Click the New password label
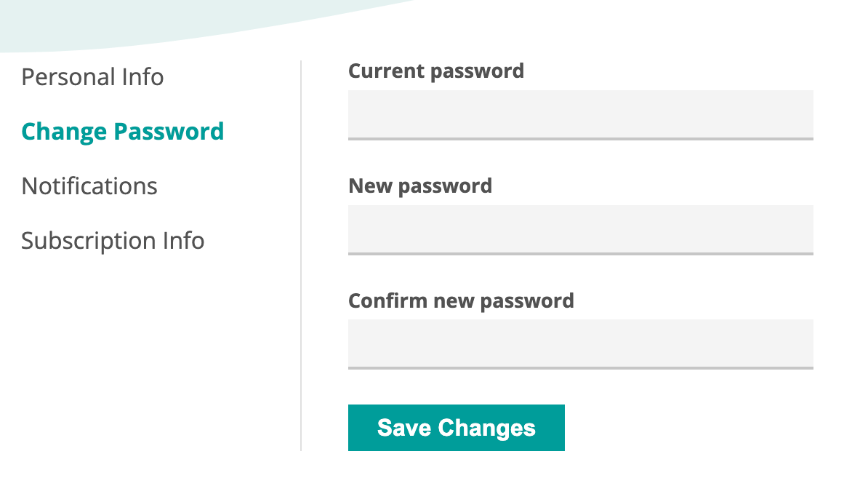The width and height of the screenshot is (868, 502). tap(420, 186)
